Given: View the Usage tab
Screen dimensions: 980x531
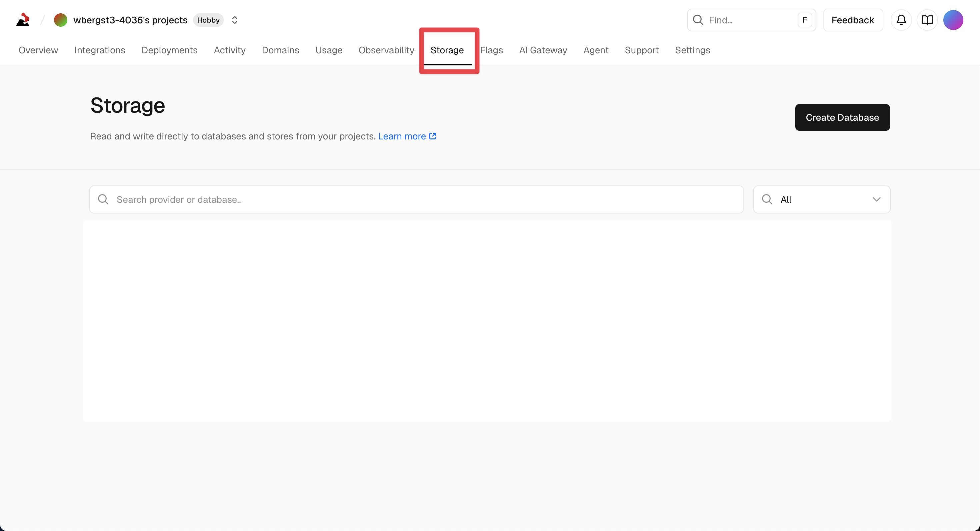Looking at the screenshot, I should click(x=329, y=50).
